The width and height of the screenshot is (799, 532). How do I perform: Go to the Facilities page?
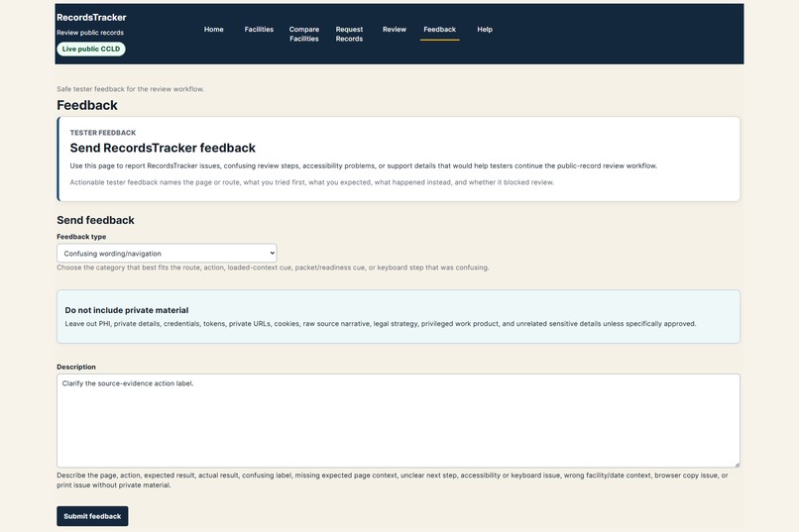coord(259,30)
